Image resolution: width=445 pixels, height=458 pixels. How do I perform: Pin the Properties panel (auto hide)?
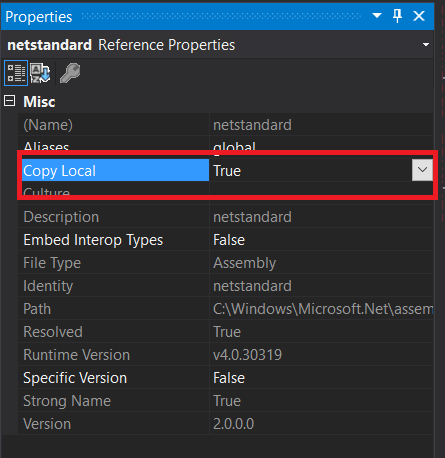(398, 16)
